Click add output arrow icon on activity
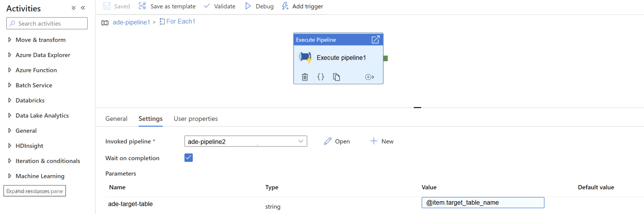This screenshot has height=214, width=644. (x=370, y=77)
